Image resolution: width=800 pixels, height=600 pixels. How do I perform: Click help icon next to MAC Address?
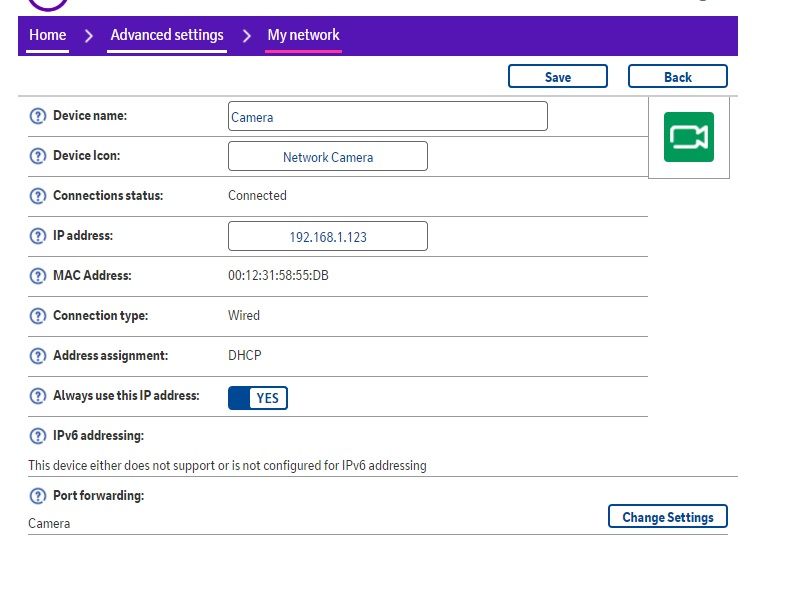point(38,276)
